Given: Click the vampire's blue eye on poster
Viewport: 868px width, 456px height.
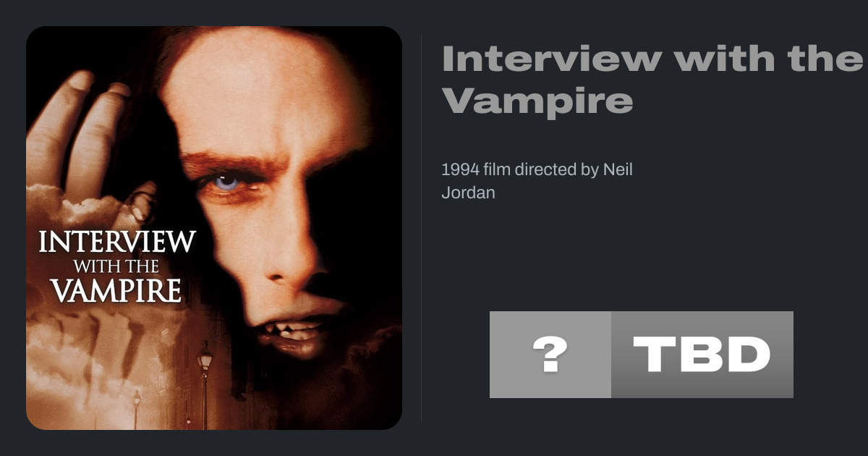Looking at the screenshot, I should (227, 182).
